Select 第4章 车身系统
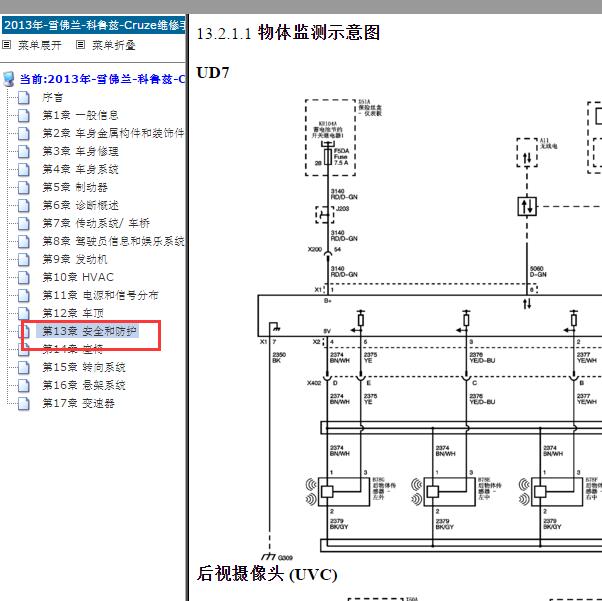 [x=80, y=169]
